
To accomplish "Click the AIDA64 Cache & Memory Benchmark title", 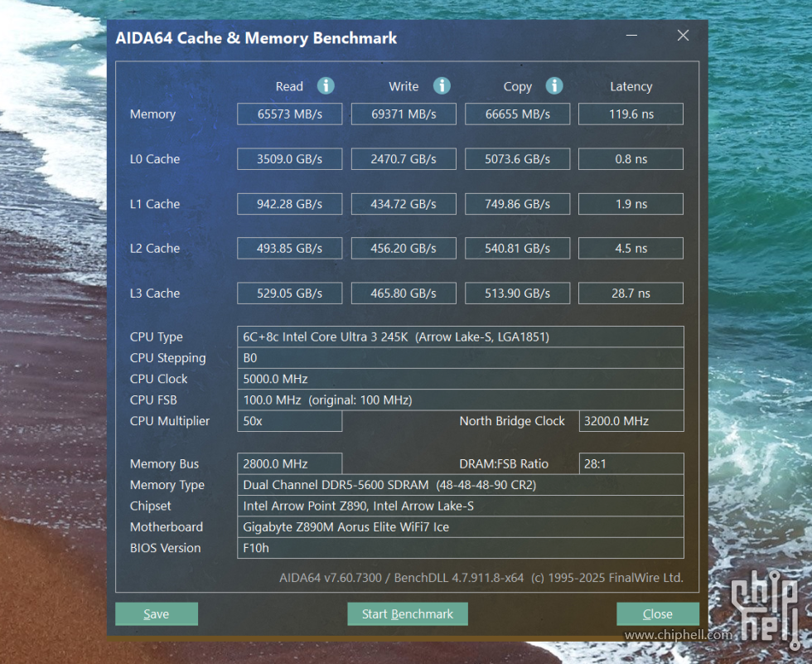I will pyautogui.click(x=256, y=38).
